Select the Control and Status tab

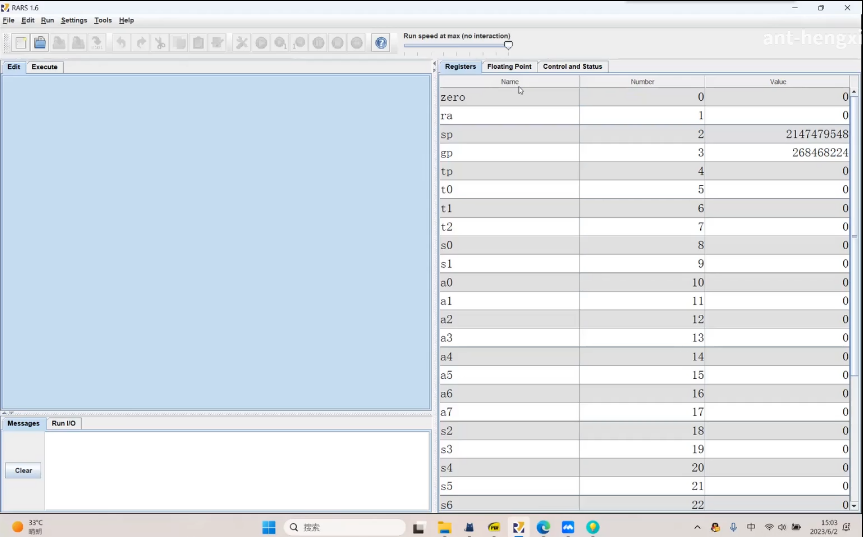click(572, 67)
